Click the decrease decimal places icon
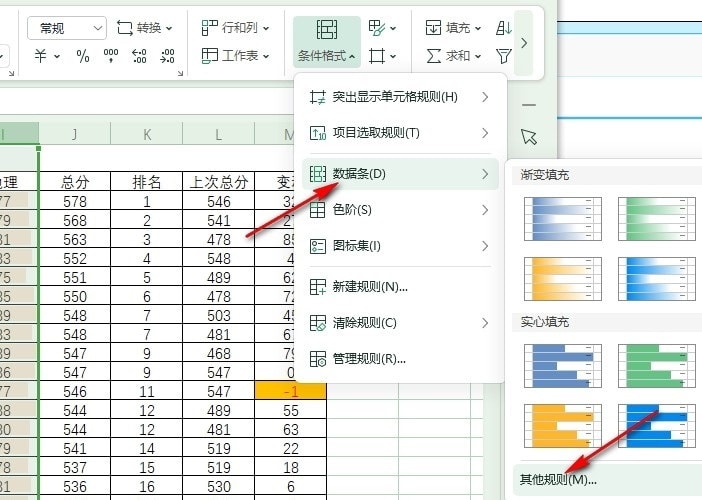Screen dimensions: 702x500 point(167,56)
